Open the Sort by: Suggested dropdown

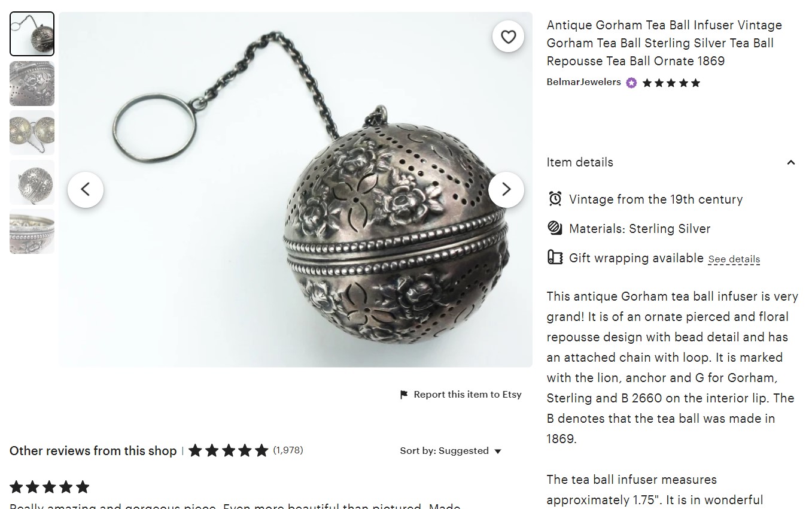pos(451,451)
